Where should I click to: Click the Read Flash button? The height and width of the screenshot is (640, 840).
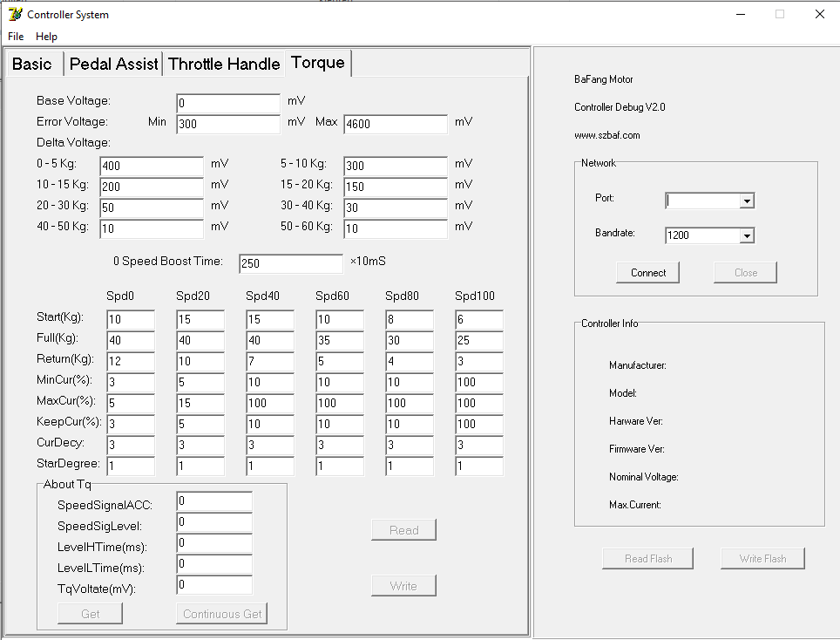coord(648,558)
